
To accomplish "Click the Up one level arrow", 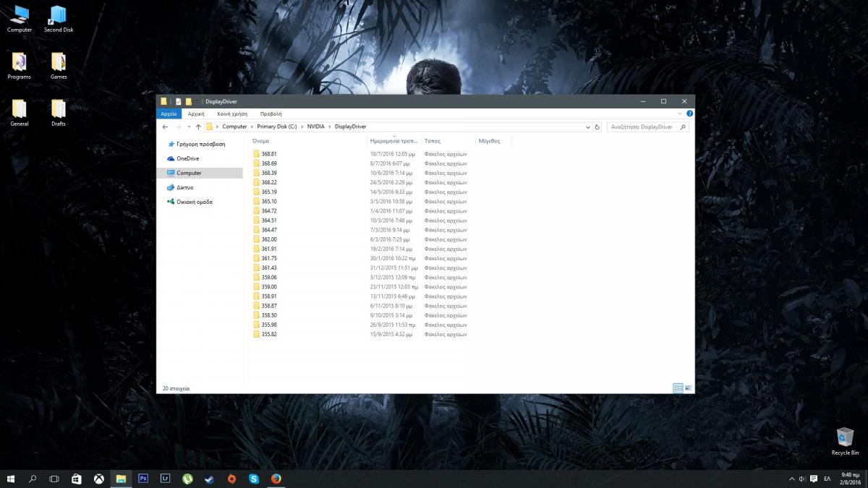I will tap(198, 127).
